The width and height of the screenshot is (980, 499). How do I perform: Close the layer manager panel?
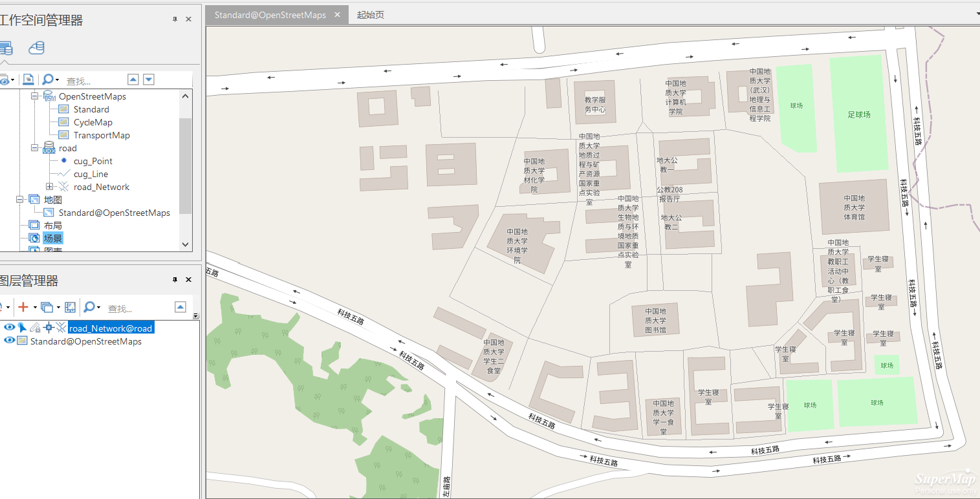(x=189, y=280)
